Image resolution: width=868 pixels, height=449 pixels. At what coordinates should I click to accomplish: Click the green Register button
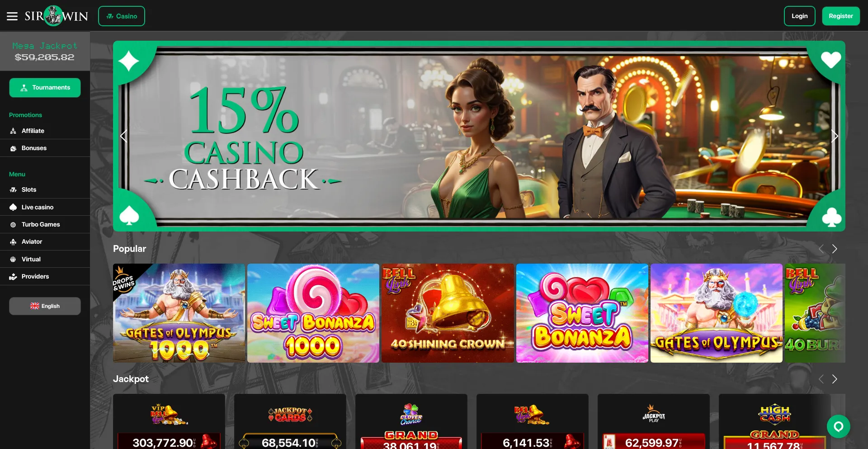(840, 16)
